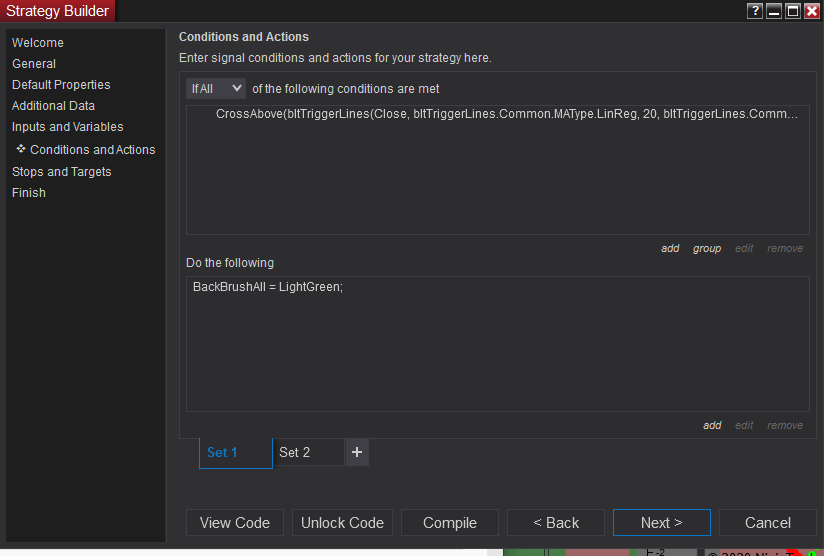Select Inputs and Variables page
This screenshot has width=824, height=556.
(68, 127)
